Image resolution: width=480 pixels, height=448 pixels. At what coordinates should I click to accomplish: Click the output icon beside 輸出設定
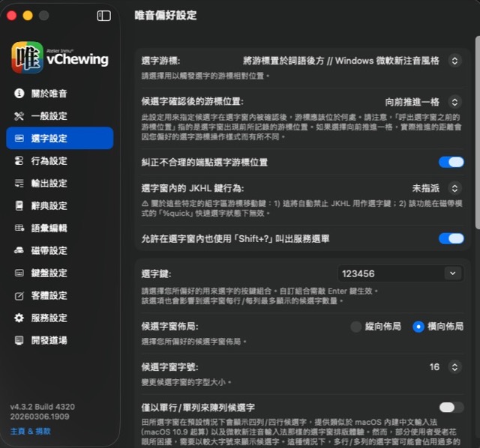(x=19, y=184)
